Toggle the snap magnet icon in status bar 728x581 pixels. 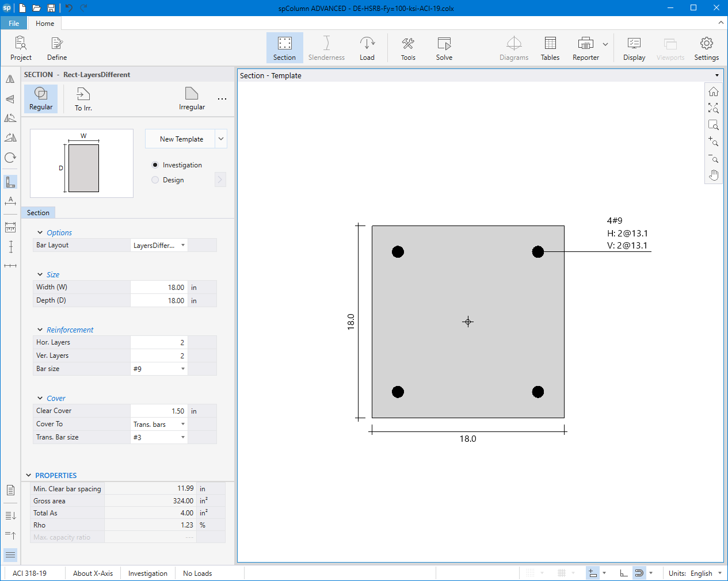click(x=639, y=573)
